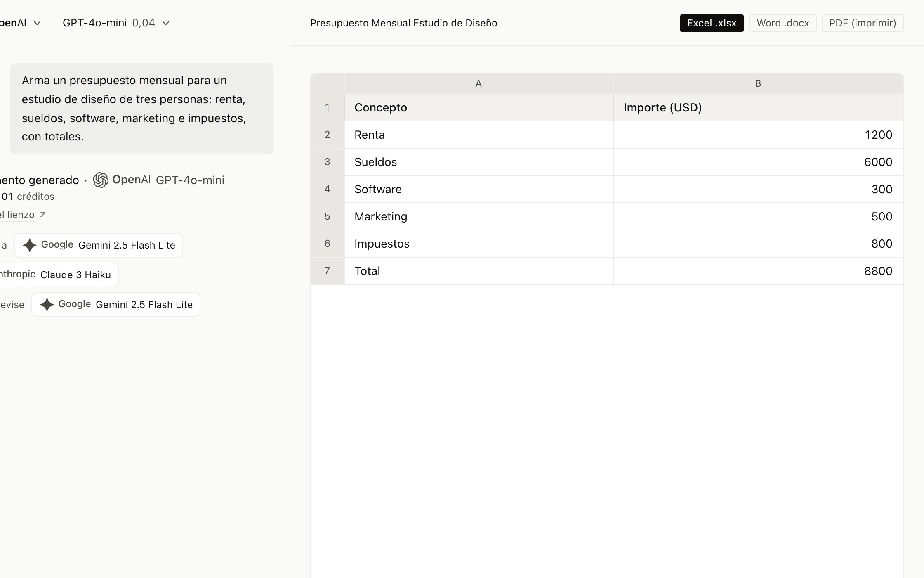
Task: Click the 8800 total cell
Action: pyautogui.click(x=758, y=271)
